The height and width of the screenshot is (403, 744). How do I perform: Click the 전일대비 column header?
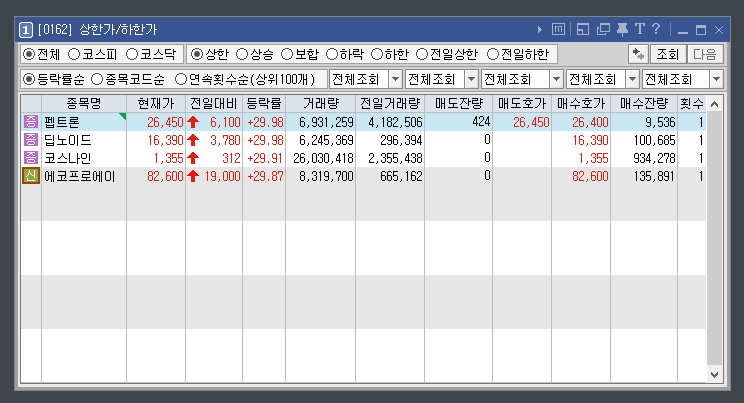(214, 103)
